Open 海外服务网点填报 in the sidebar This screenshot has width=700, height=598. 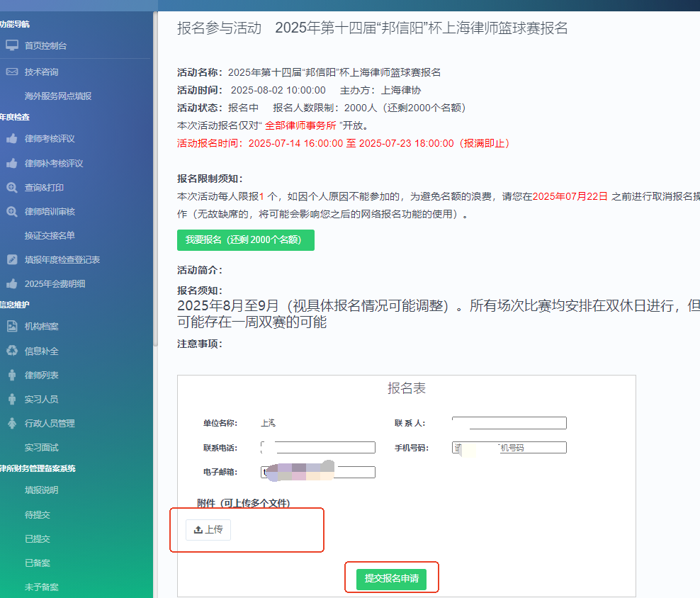[x=58, y=96]
